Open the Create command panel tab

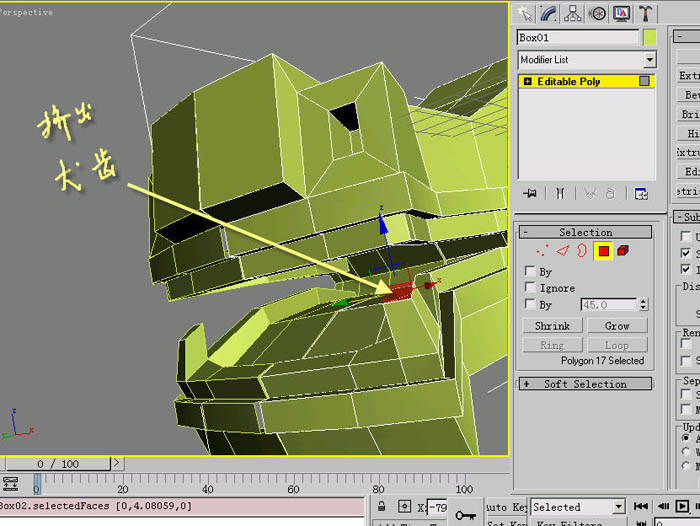525,13
